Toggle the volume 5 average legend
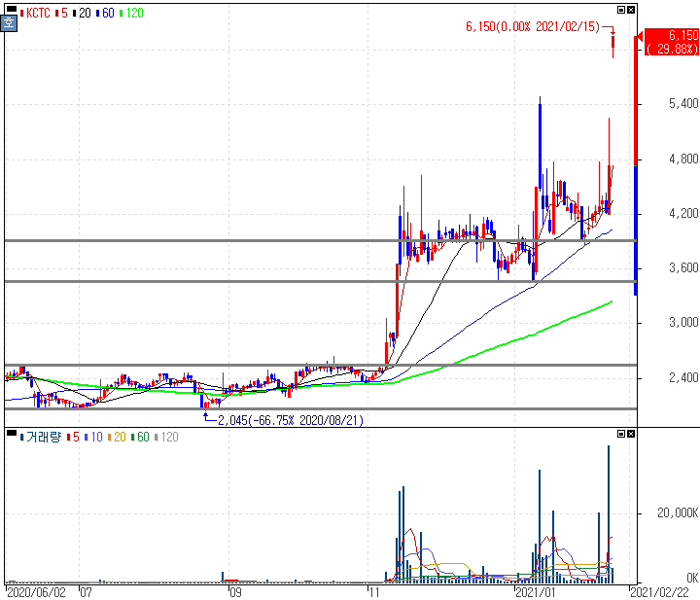Viewport: 700px width, 600px height. [x=73, y=437]
